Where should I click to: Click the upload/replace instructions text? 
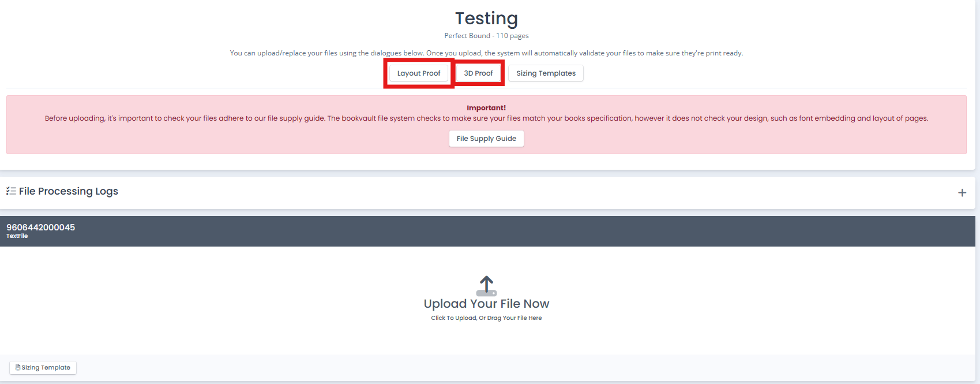(486, 53)
